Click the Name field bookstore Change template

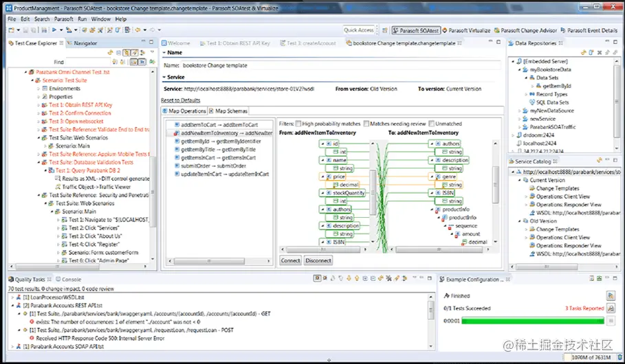(x=341, y=65)
